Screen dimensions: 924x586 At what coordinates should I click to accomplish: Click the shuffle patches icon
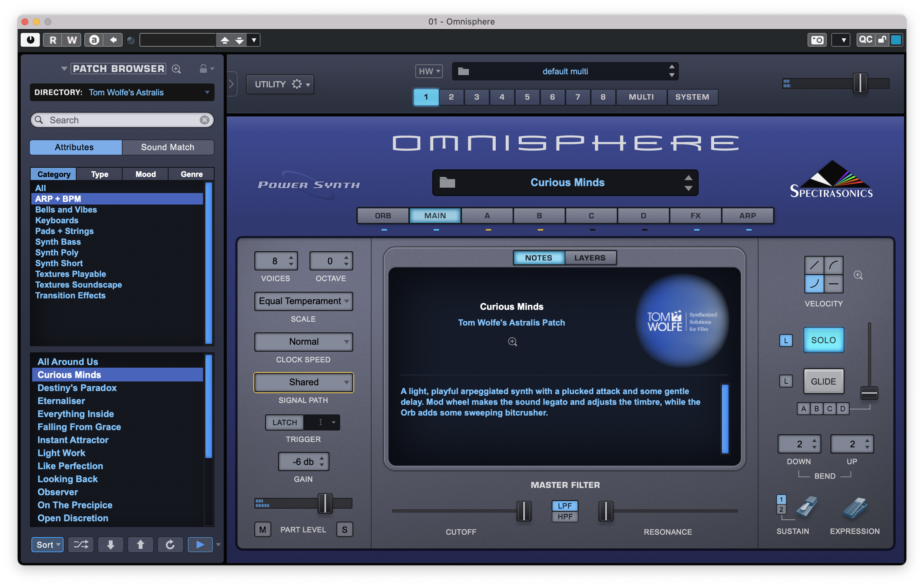click(80, 545)
